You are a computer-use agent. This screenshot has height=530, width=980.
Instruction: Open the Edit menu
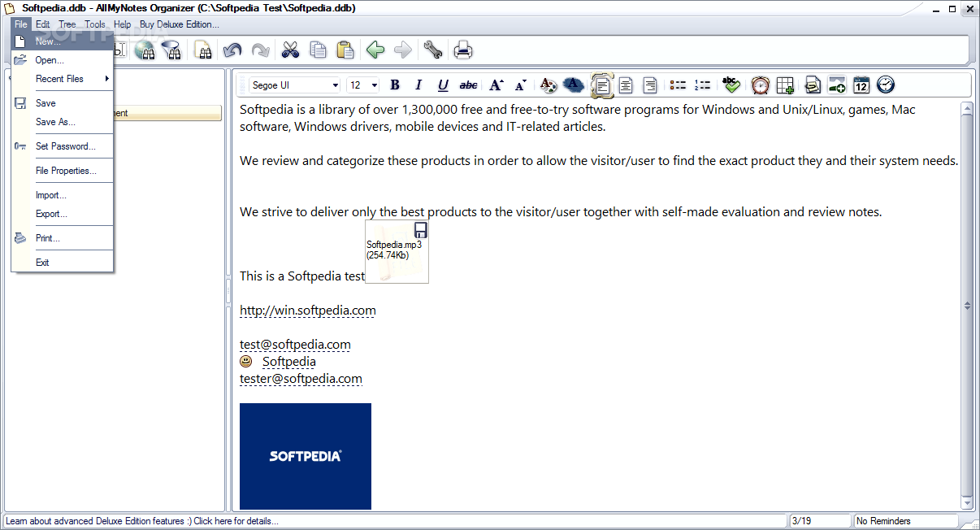[x=43, y=24]
